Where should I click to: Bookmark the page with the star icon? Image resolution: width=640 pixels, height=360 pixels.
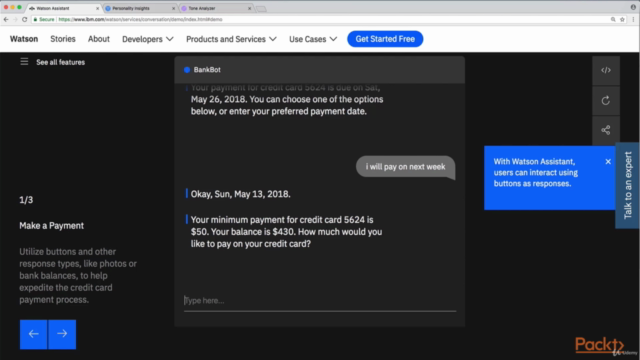tap(622, 19)
